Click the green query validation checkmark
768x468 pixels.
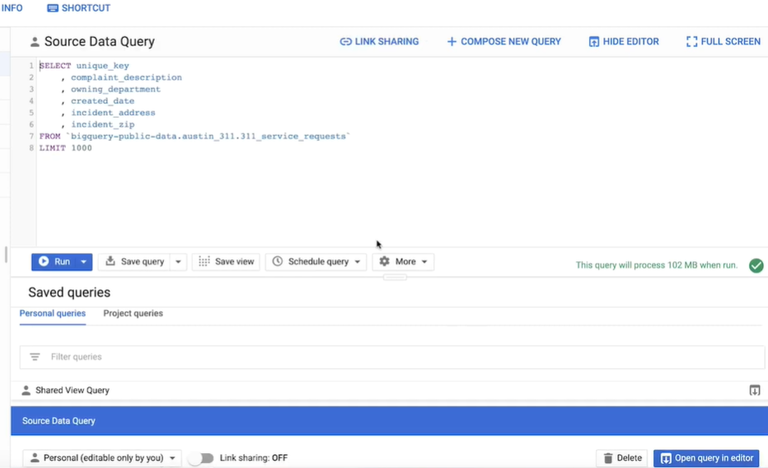coord(756,266)
